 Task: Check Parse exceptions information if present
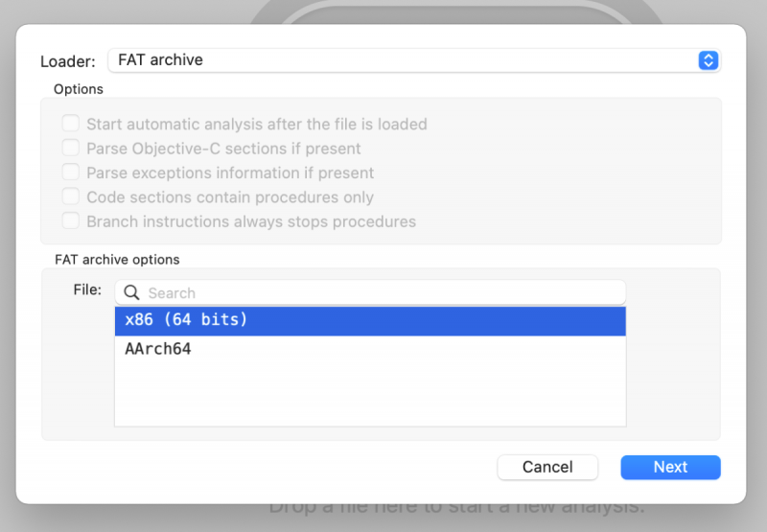(70, 173)
